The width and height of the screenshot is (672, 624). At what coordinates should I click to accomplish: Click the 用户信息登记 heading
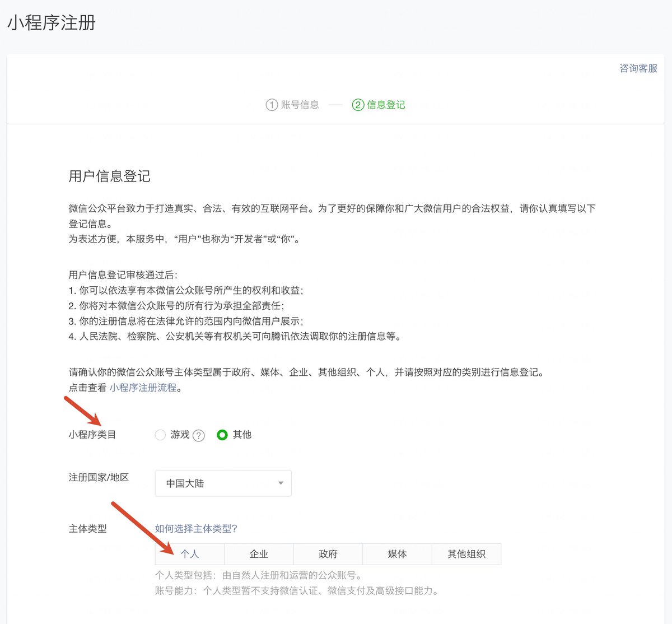coord(110,176)
